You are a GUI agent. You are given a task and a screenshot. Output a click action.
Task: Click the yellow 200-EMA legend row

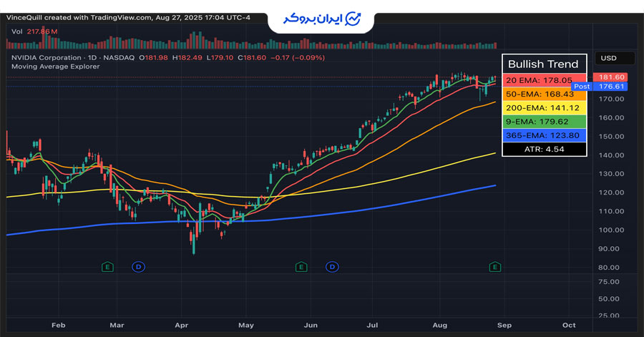pos(544,108)
